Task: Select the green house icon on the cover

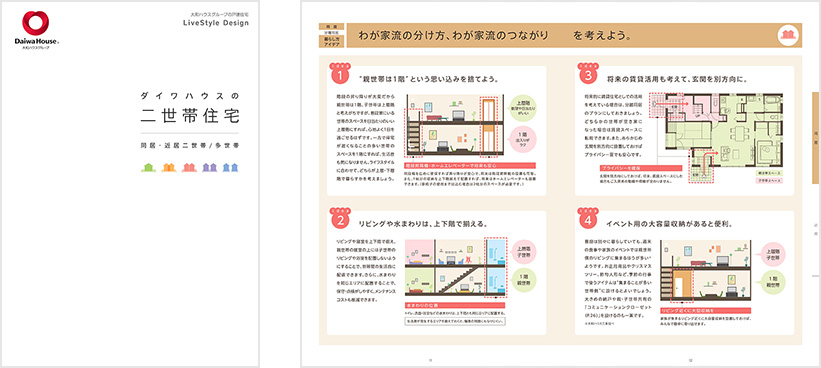Action: [x=149, y=168]
